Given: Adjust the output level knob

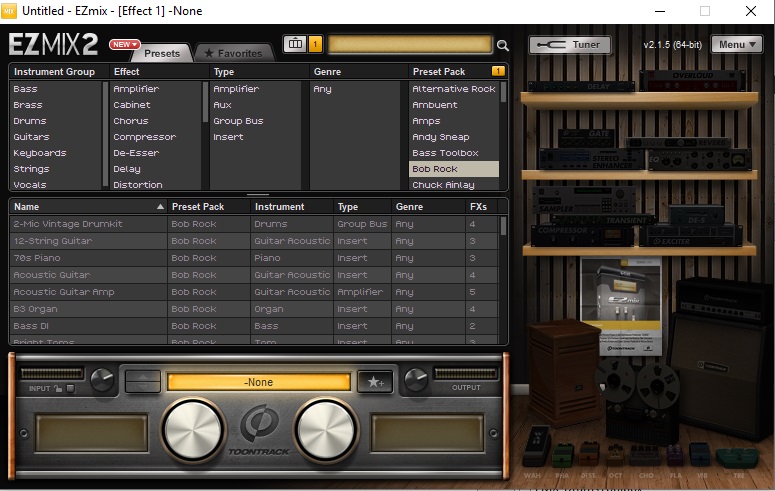Looking at the screenshot, I should (x=416, y=380).
